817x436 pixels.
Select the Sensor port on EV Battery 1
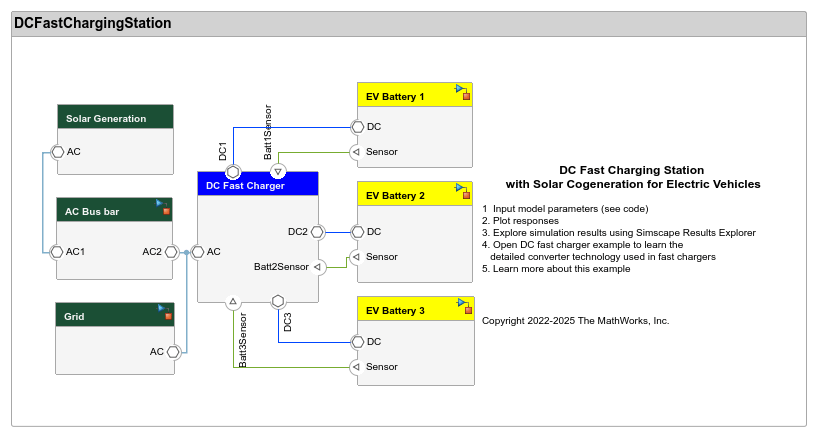pos(356,152)
